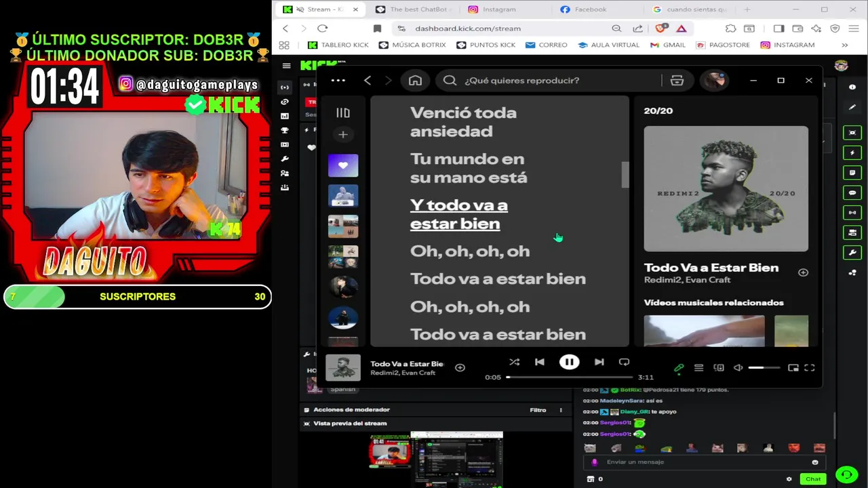
Task: Go back in Spotify navigation
Action: point(368,80)
